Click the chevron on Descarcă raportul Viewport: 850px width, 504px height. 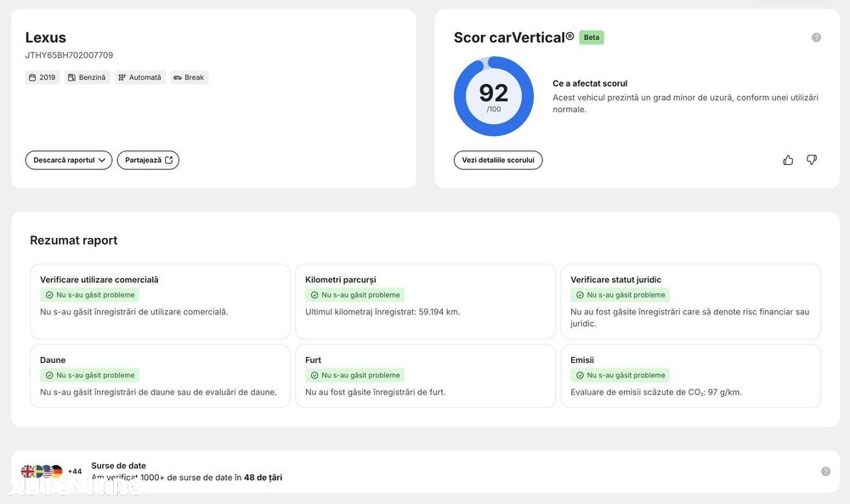[x=102, y=160]
